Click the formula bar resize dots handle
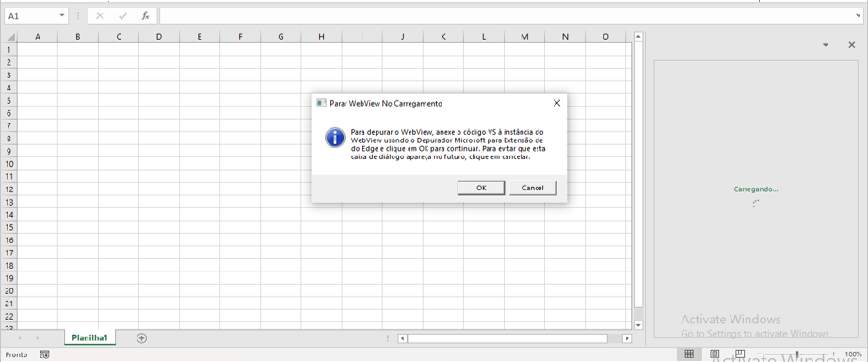This screenshot has width=868, height=362. (78, 16)
